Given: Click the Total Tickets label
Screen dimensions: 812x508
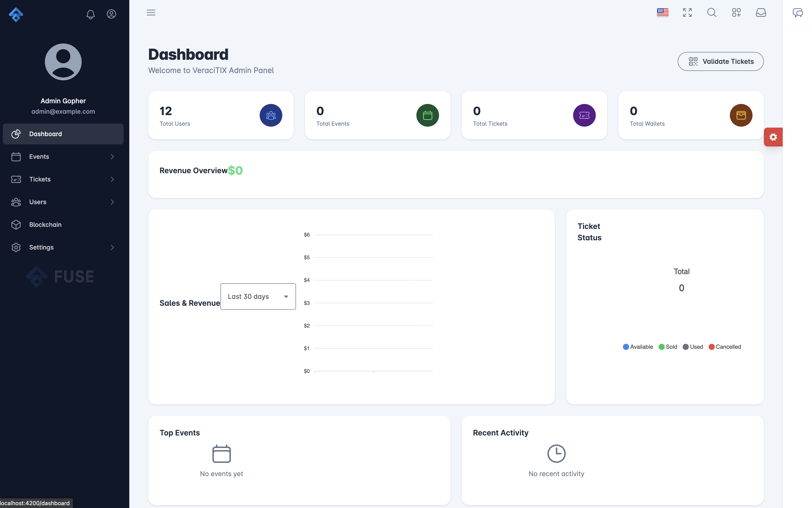Looking at the screenshot, I should [490, 124].
